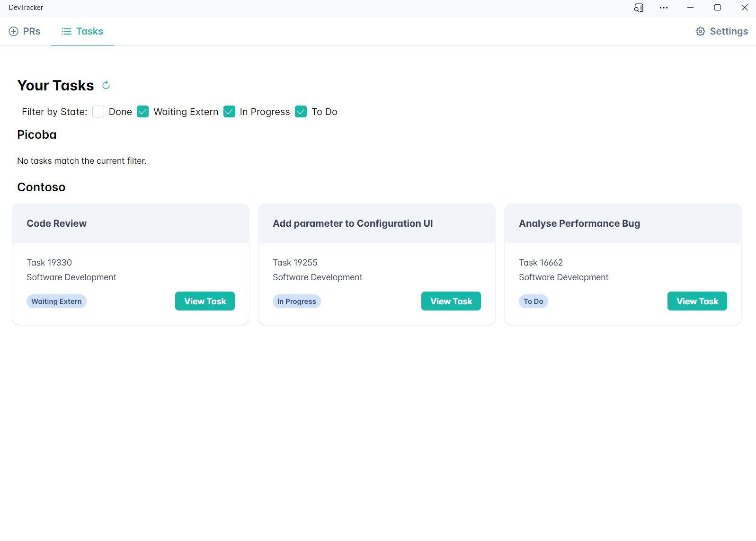Click the To Do badge on Task 16662

[533, 302]
